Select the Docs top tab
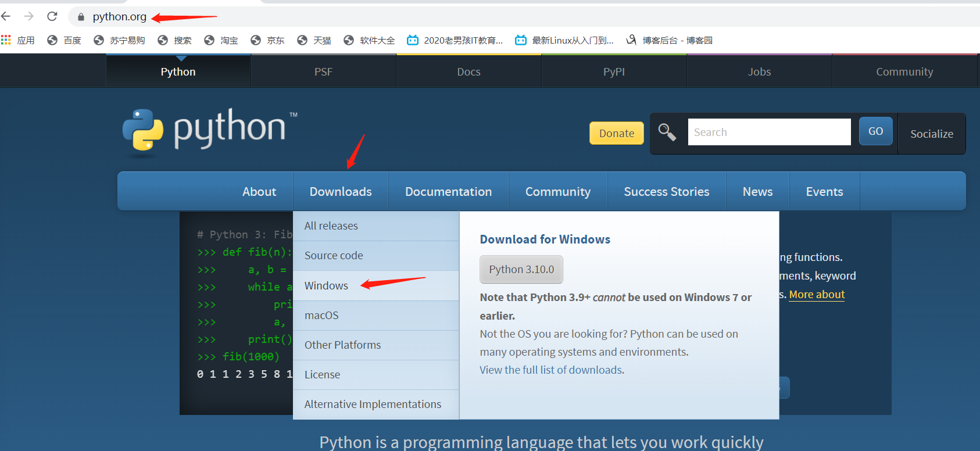The height and width of the screenshot is (451, 980). pos(469,71)
